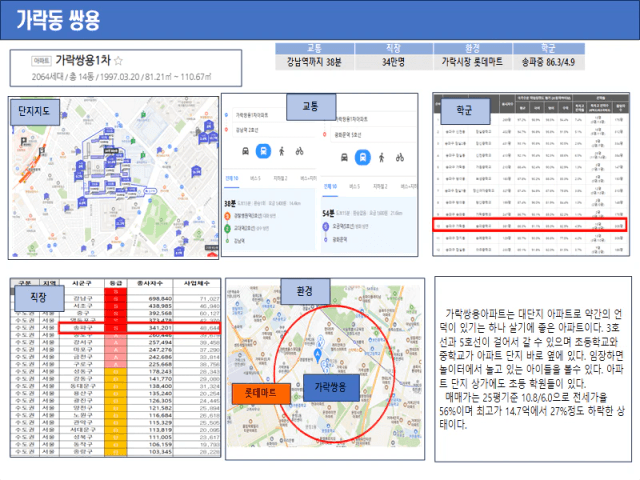Select the walking icon in the 강남역 route panel
The height and width of the screenshot is (480, 640).
tap(282, 151)
